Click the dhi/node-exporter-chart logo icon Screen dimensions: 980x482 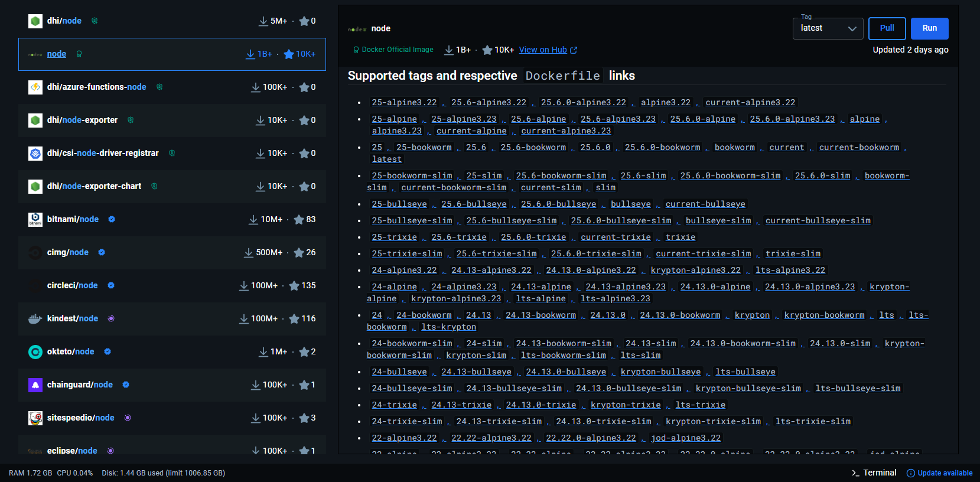pos(35,187)
